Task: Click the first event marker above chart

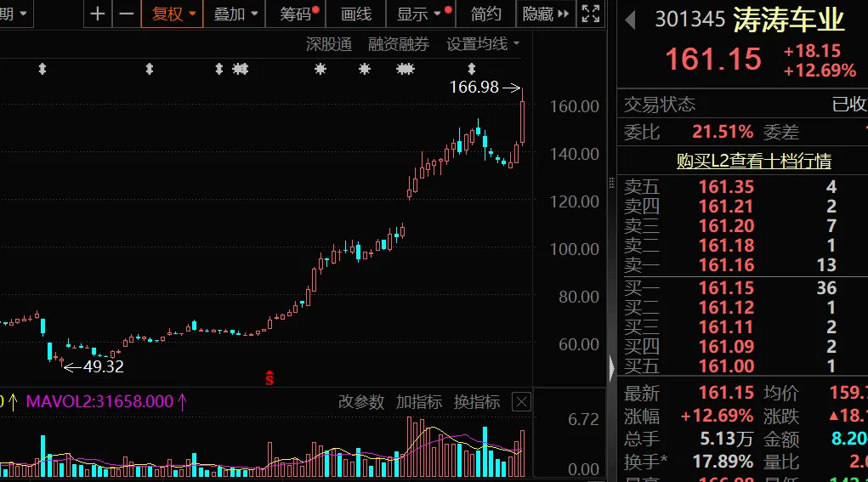Action: (42, 69)
